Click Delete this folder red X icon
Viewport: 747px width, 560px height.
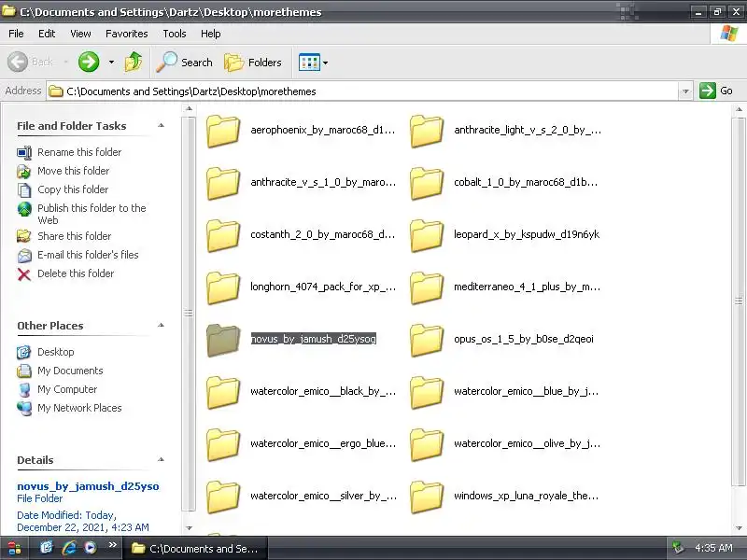click(x=24, y=274)
